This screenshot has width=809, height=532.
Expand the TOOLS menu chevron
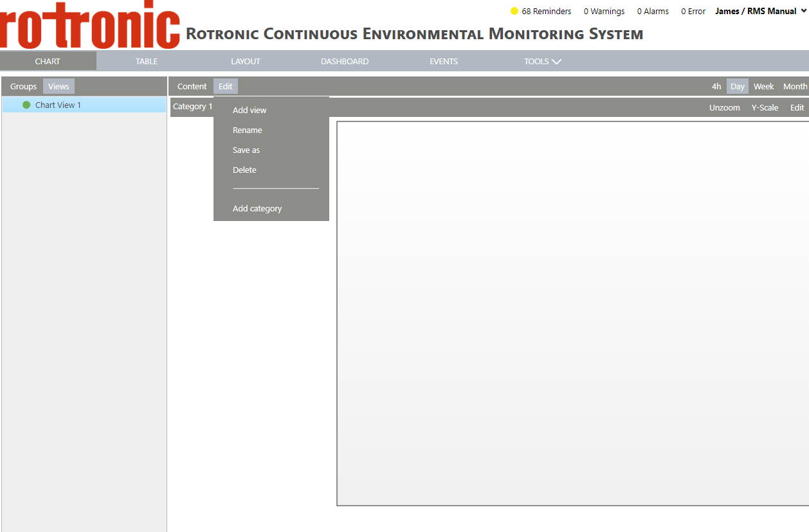[556, 62]
